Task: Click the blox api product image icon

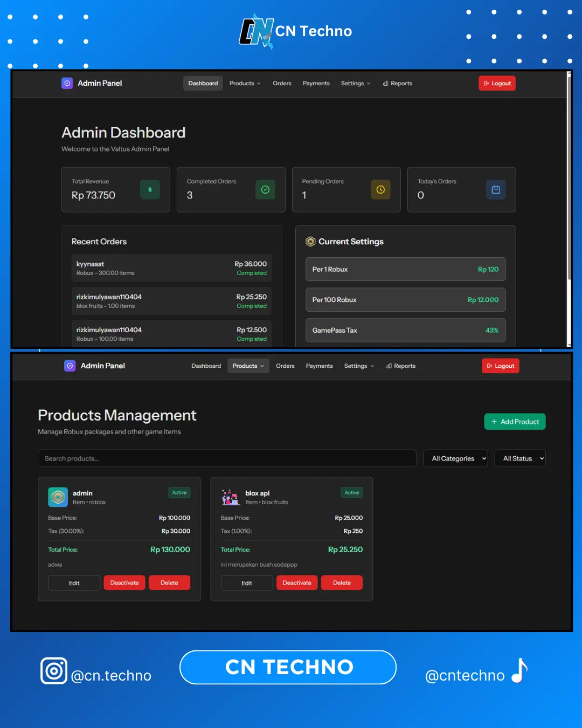Action: click(231, 497)
